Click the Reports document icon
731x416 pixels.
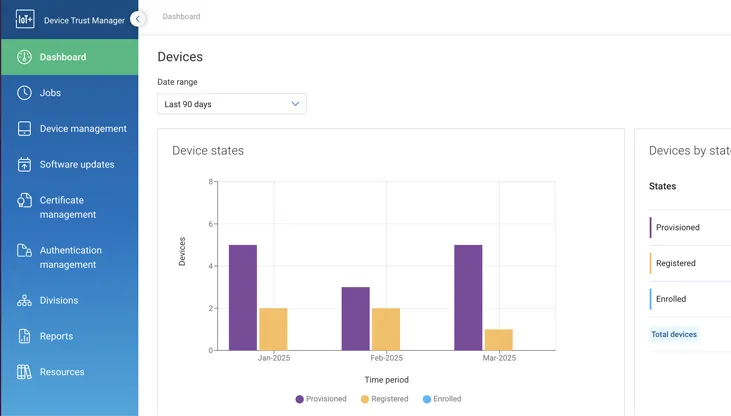[24, 337]
